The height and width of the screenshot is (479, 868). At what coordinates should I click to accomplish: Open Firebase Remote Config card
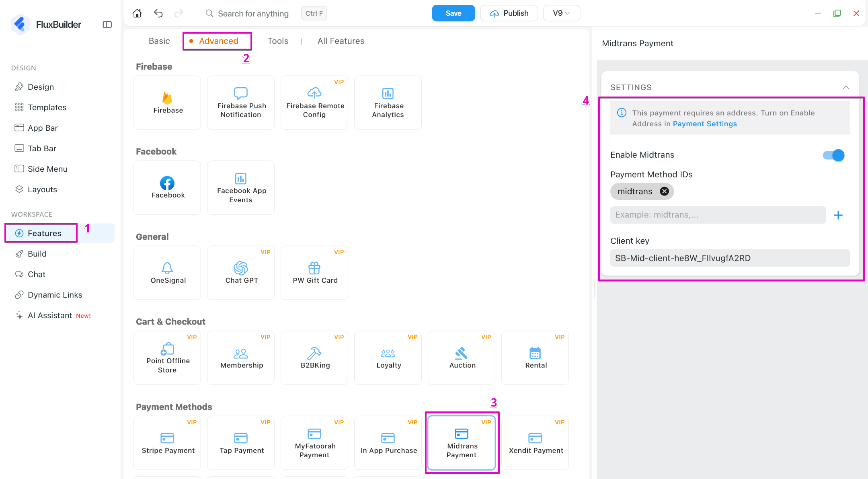tap(314, 103)
